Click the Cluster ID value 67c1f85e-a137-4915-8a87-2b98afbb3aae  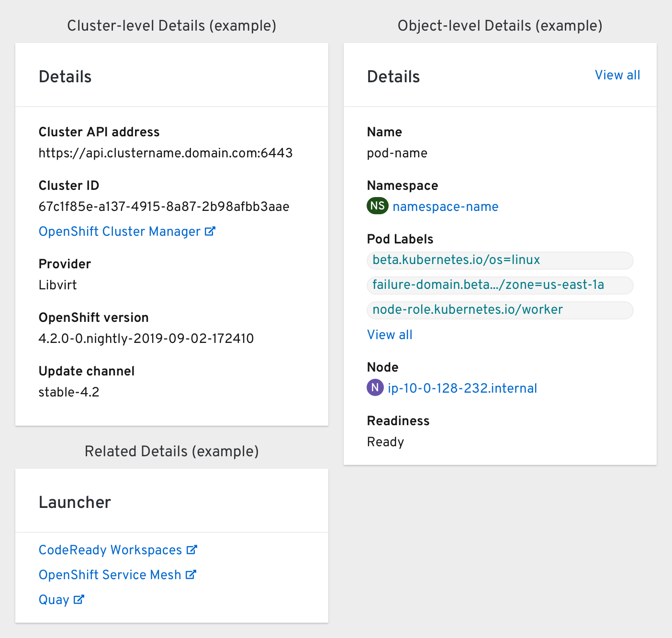164,207
